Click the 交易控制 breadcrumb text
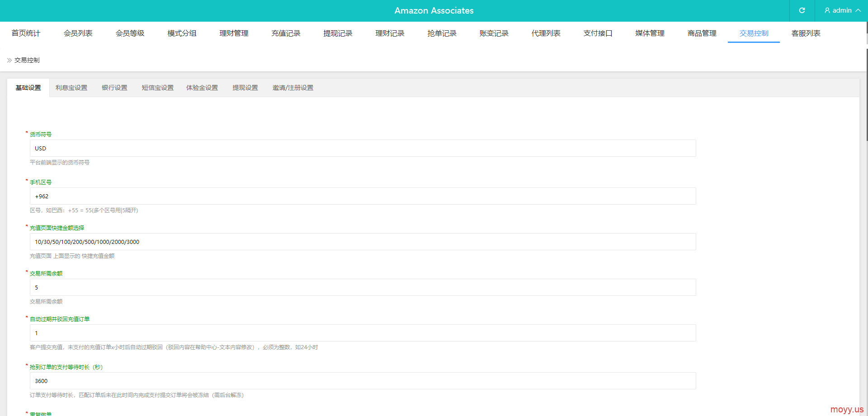868x416 pixels. pyautogui.click(x=27, y=60)
